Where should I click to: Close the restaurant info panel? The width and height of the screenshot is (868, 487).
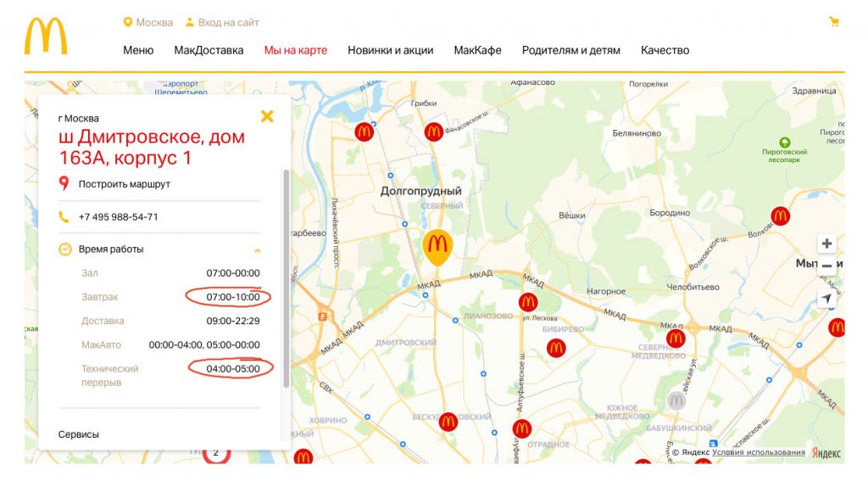(267, 116)
